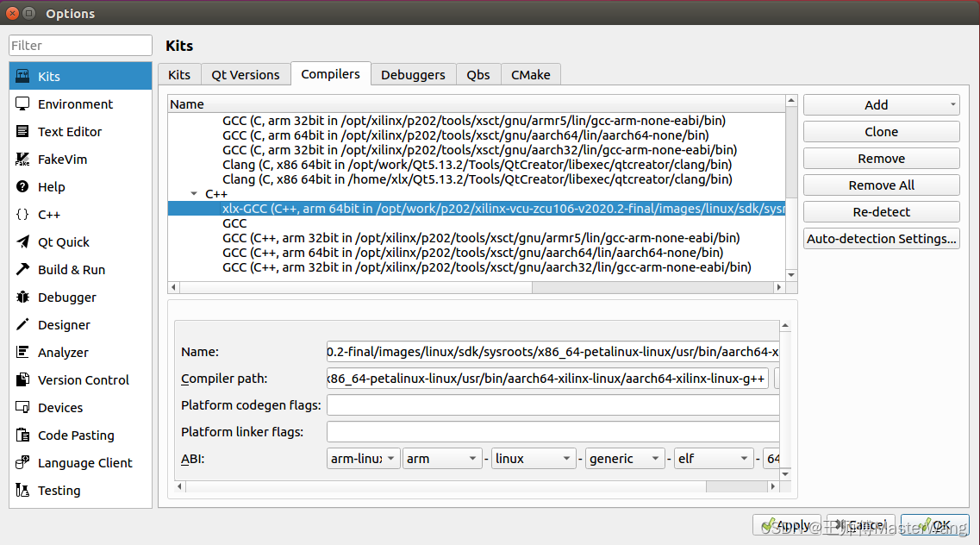Open Devices icon in sidebar
The width and height of the screenshot is (980, 545).
(22, 408)
